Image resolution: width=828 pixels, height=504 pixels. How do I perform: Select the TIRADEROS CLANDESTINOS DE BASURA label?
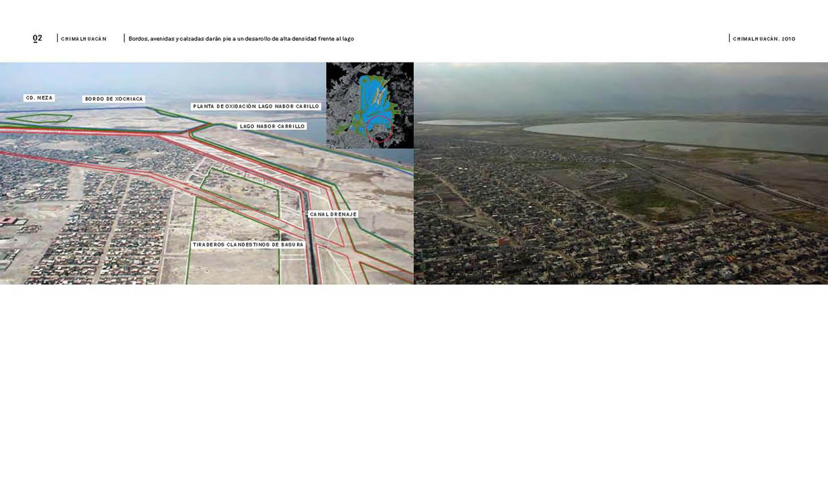coord(248,245)
